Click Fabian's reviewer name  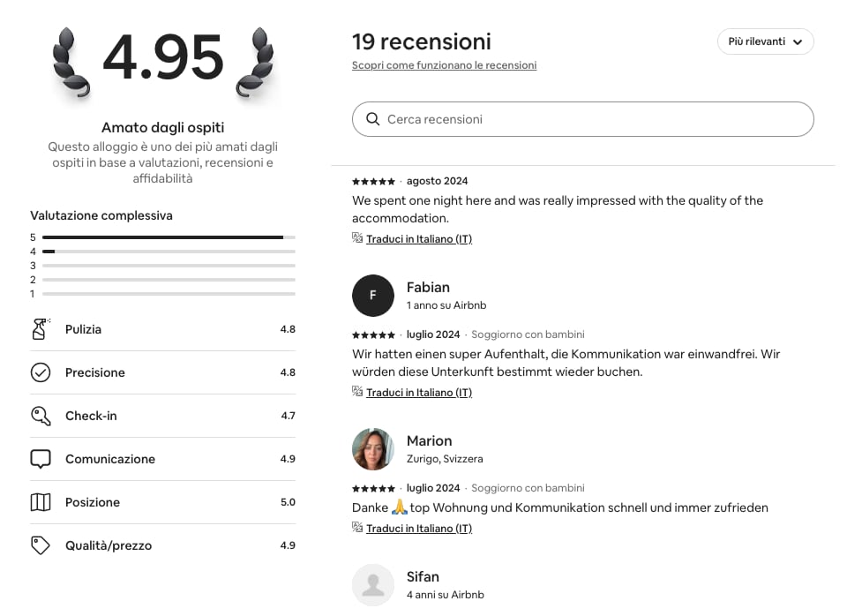click(x=428, y=287)
